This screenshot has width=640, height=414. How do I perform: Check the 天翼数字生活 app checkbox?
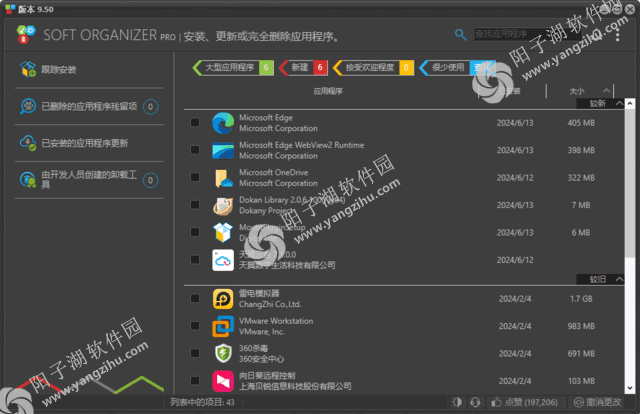(x=195, y=260)
